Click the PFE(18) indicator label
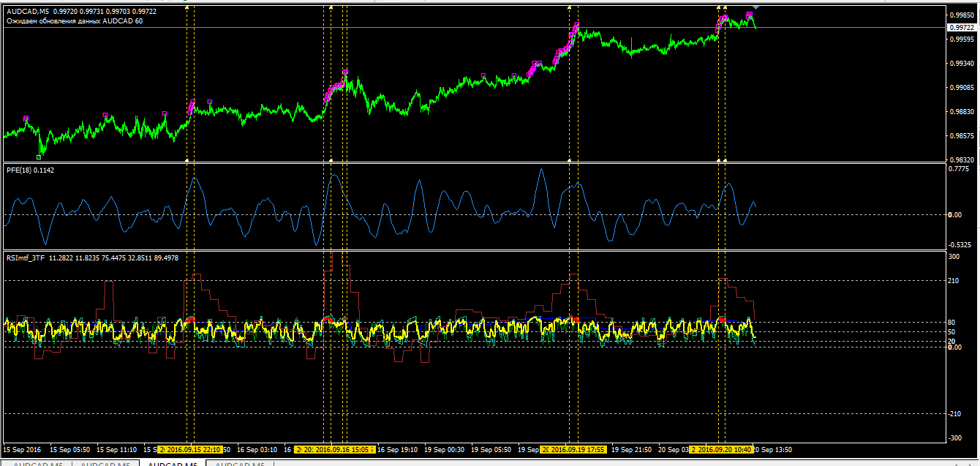Viewport: 980px width, 466px height. coord(30,170)
